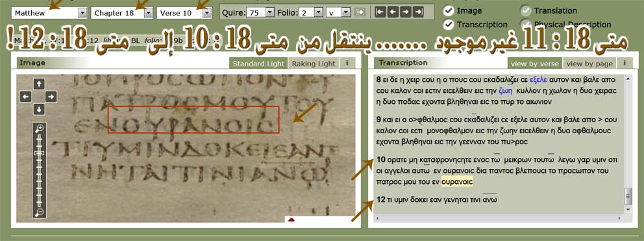Jump to the last folio page
The height and width of the screenshot is (241, 644).
[418, 12]
